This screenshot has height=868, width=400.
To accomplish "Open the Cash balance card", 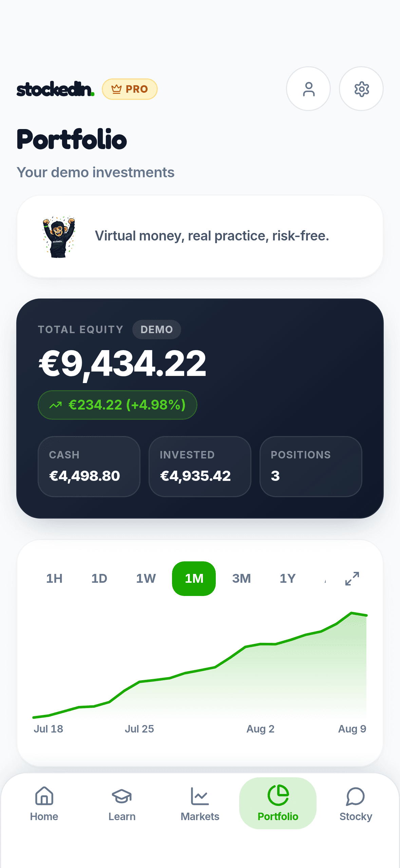I will 89,466.
